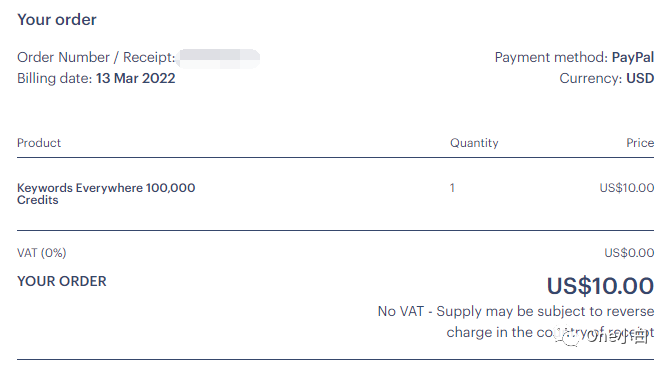This screenshot has width=670, height=366.
Task: Click the 'Order Number / Receipt' label
Action: pyautogui.click(x=96, y=57)
